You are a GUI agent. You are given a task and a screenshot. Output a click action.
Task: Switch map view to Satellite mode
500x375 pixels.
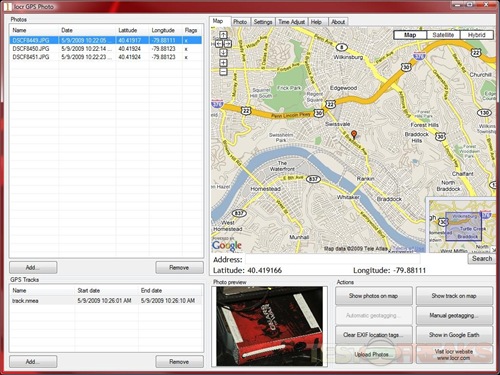443,35
